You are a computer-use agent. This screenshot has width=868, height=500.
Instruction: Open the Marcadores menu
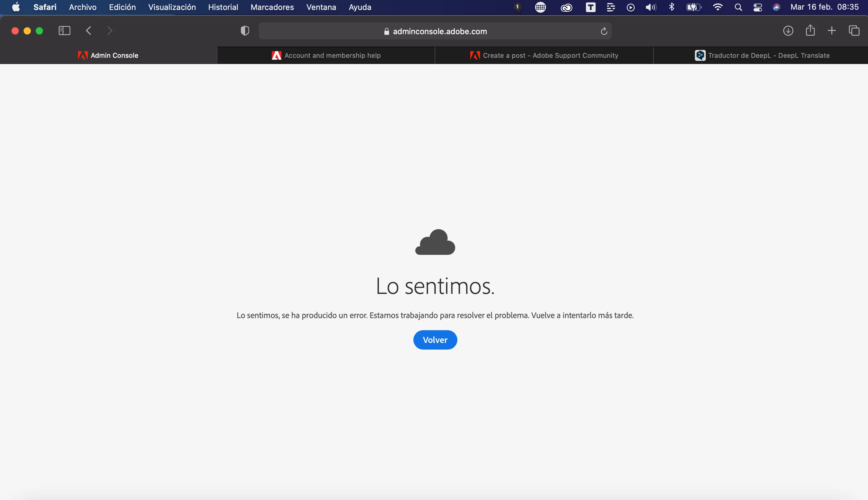tap(272, 7)
